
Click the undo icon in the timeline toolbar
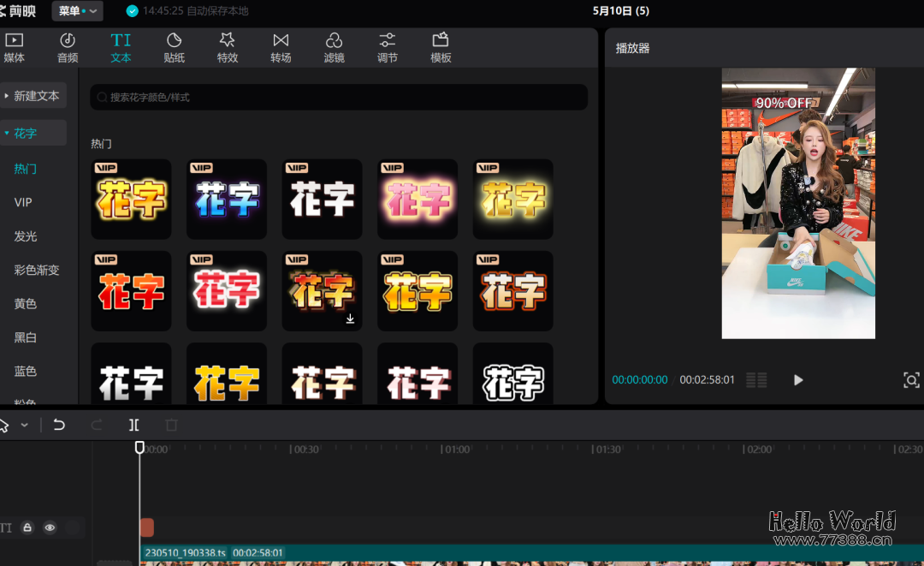point(59,424)
